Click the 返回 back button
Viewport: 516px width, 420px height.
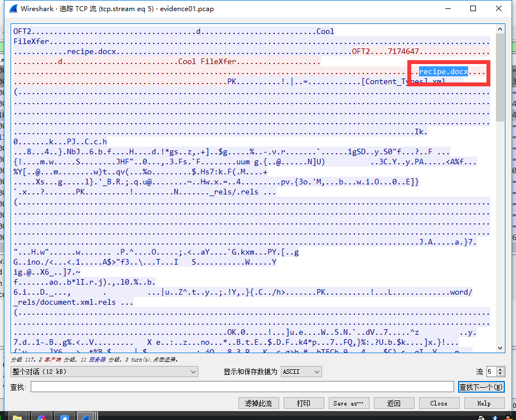pos(394,403)
